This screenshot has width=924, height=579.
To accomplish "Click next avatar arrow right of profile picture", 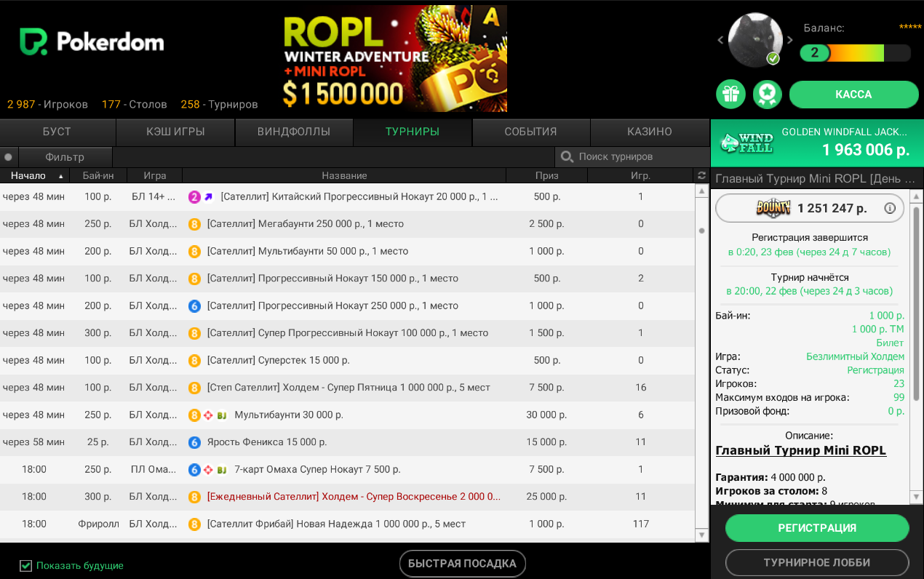I will coord(790,40).
